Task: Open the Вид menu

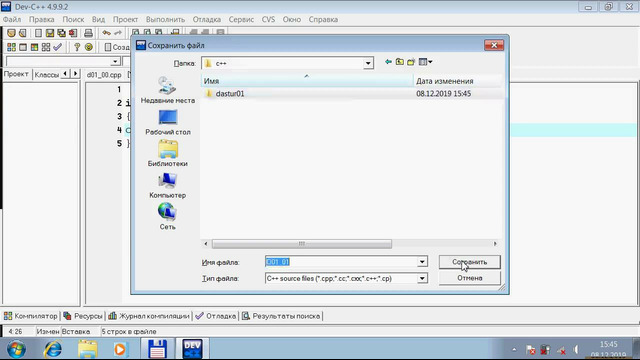Action: (98, 19)
